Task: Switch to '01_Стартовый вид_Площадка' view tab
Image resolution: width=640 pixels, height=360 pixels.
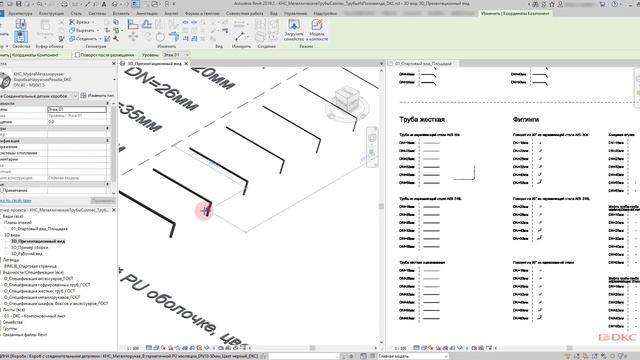Action: 423,64
